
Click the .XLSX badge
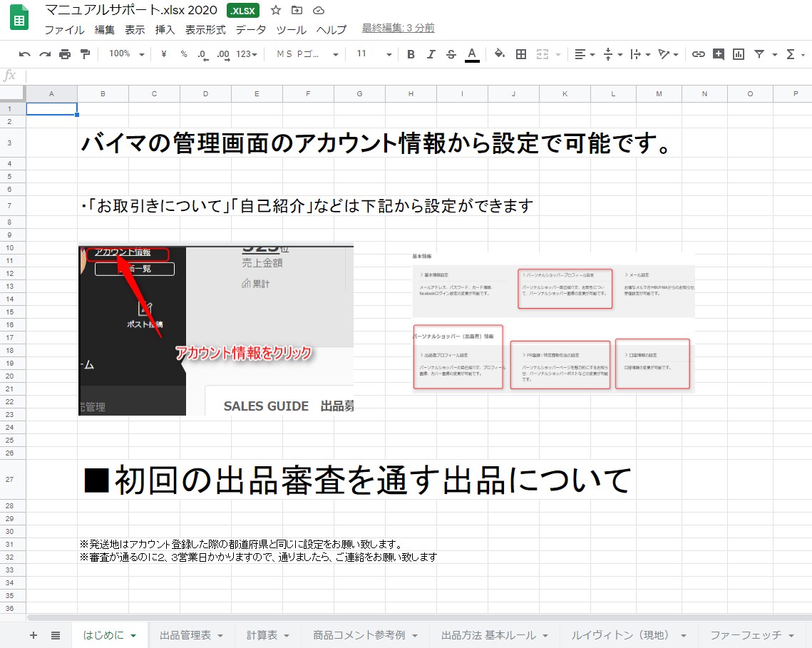[x=243, y=11]
